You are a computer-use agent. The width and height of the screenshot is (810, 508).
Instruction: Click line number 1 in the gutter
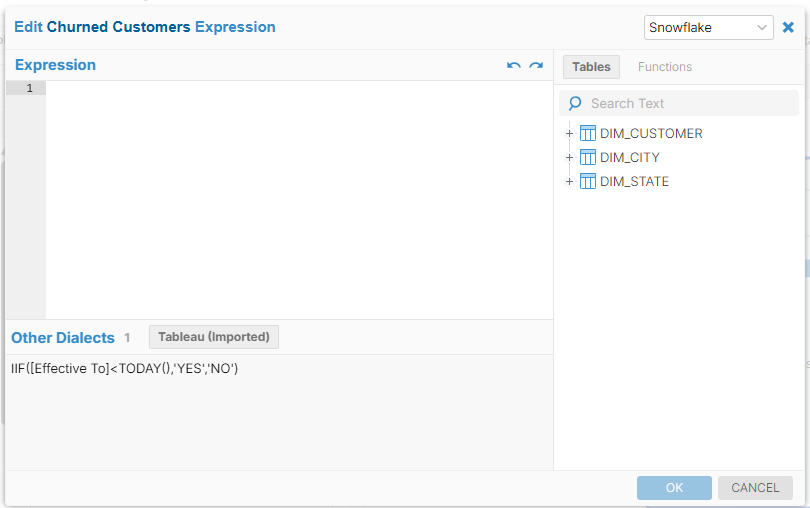29,89
